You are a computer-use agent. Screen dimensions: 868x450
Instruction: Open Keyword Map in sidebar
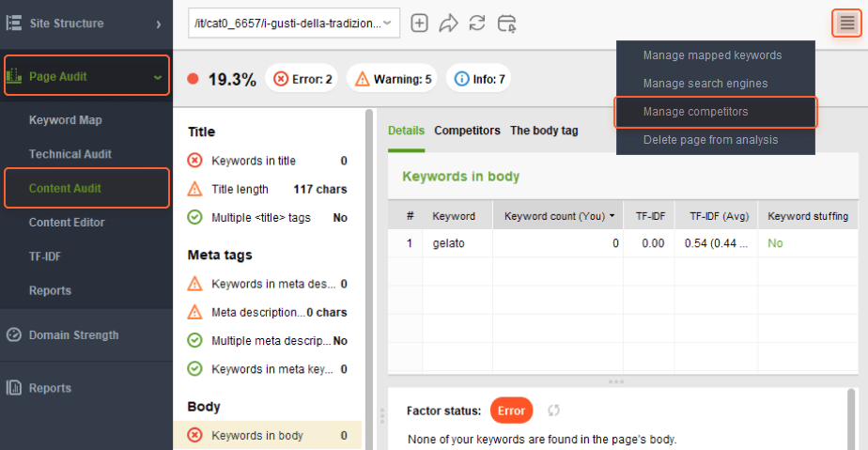click(66, 120)
